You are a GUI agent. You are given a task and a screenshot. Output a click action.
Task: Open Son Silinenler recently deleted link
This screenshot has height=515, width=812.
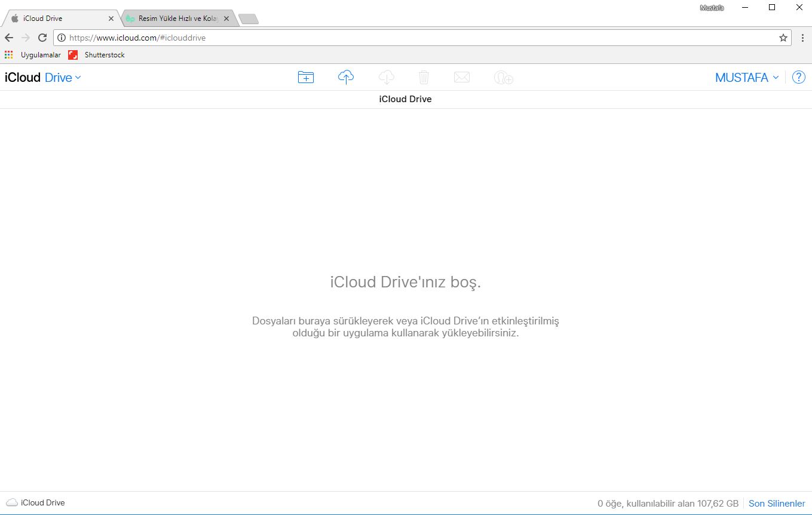pos(777,503)
